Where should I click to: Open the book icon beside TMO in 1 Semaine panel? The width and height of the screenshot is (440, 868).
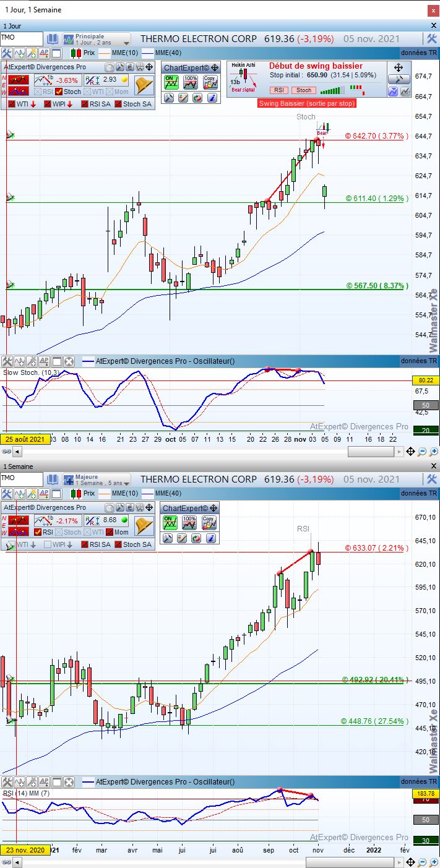(53, 479)
